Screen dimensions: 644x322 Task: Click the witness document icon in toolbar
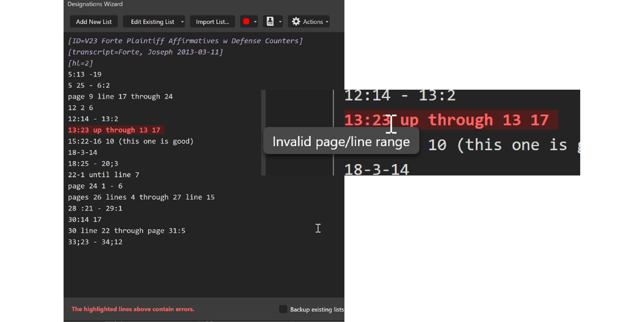point(270,21)
